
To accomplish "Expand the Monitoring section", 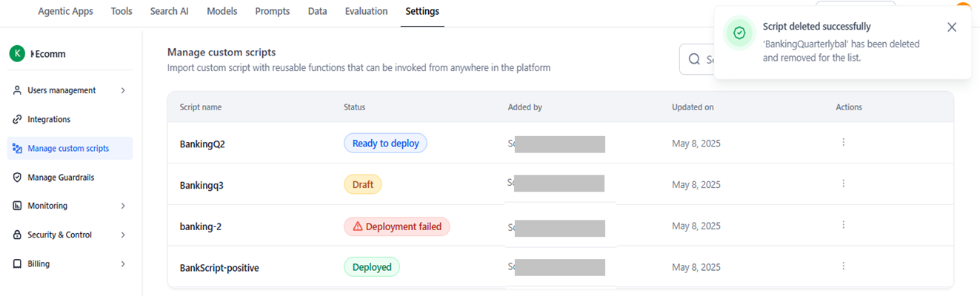I will (123, 206).
